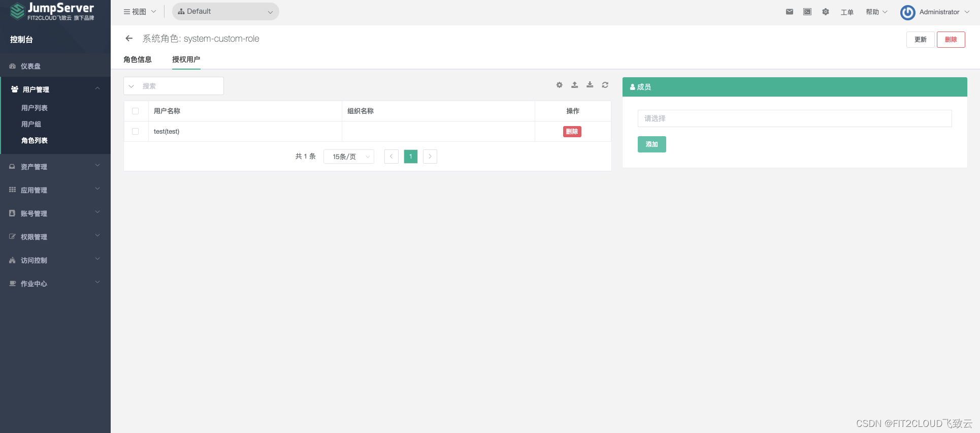Switch to the 角色信息 tab
The height and width of the screenshot is (433, 980).
138,59
